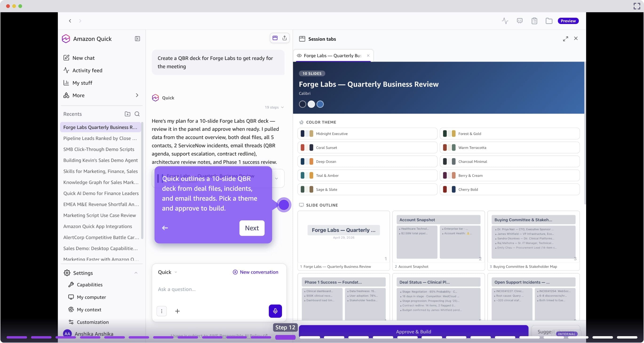The image size is (644, 343).
Task: Open the folder icon in top toolbar
Action: click(549, 21)
